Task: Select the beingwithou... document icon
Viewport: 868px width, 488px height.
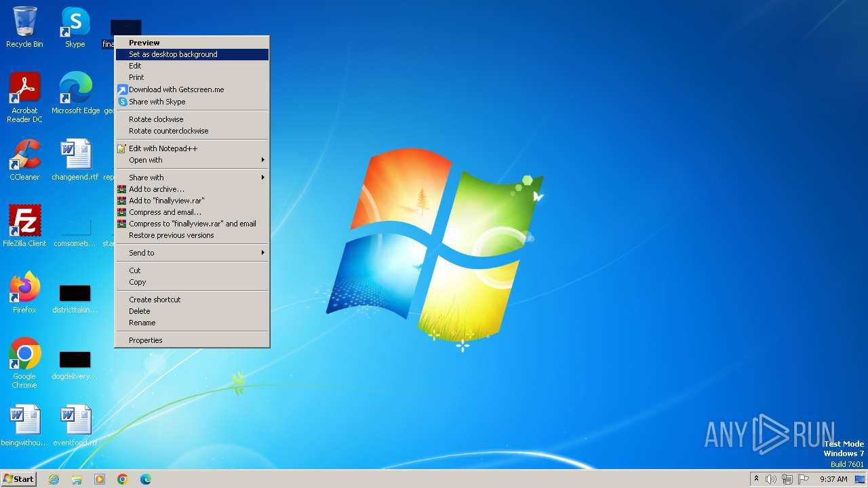Action: tap(24, 426)
